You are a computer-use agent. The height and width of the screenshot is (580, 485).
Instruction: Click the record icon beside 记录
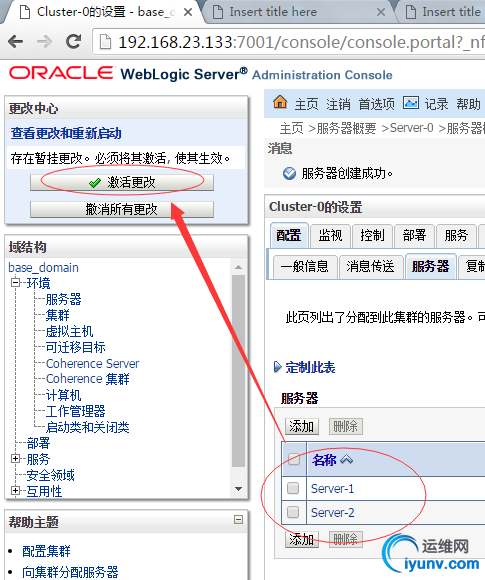(411, 103)
